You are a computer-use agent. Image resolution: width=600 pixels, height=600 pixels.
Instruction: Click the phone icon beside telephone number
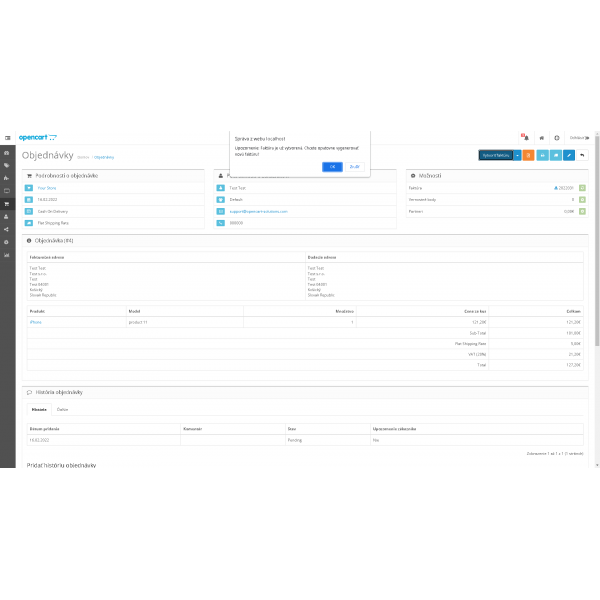pyautogui.click(x=221, y=223)
